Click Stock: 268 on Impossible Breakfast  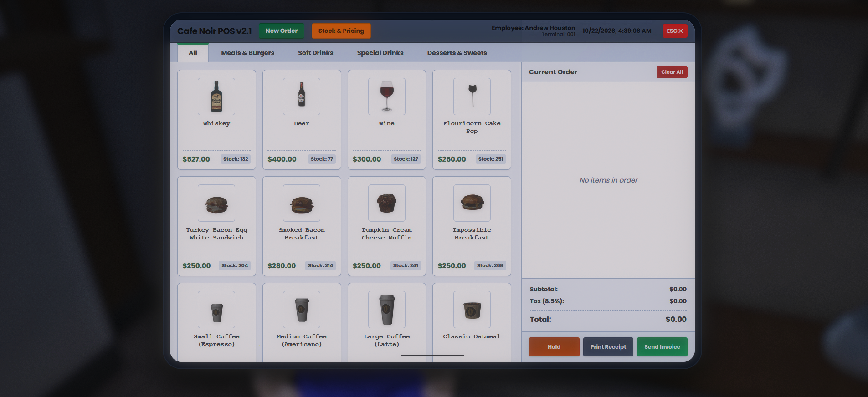(490, 265)
